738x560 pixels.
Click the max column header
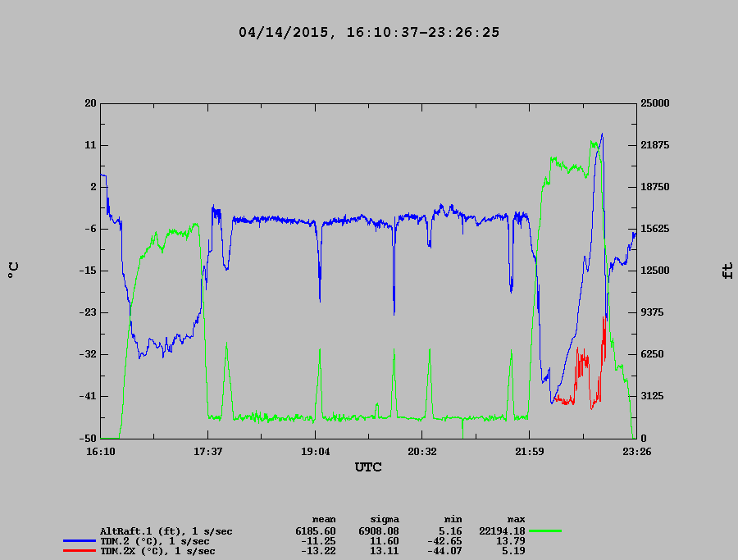pyautogui.click(x=516, y=520)
